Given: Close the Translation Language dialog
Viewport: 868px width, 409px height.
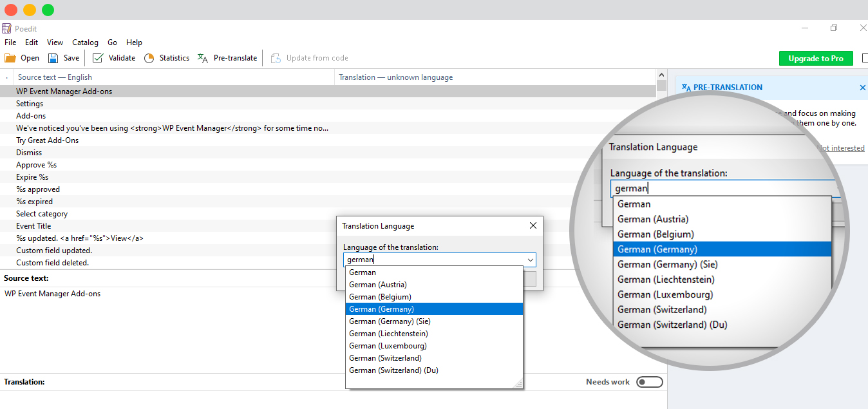Looking at the screenshot, I should pos(533,225).
